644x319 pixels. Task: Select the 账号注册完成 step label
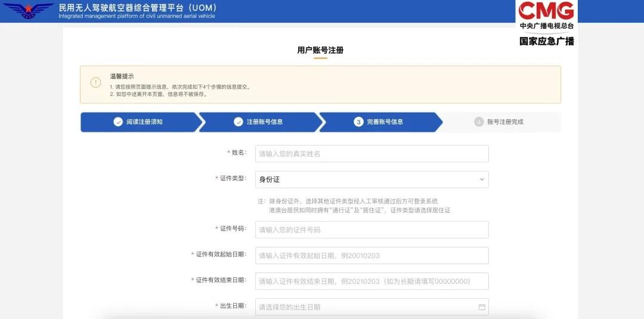pos(505,122)
